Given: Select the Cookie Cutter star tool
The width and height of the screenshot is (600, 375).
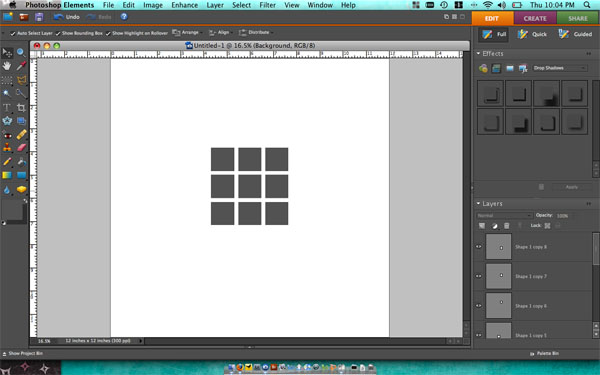Looking at the screenshot, I should pyautogui.click(x=7, y=121).
